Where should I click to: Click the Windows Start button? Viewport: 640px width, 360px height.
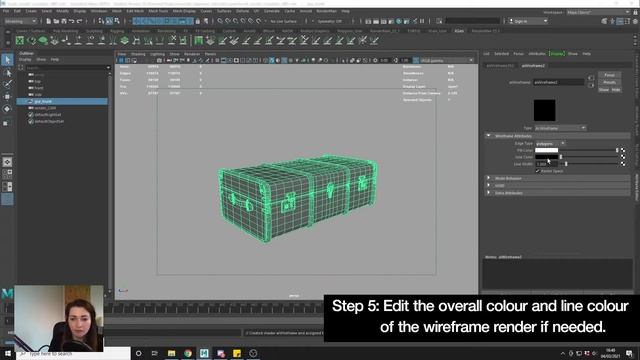[7, 353]
